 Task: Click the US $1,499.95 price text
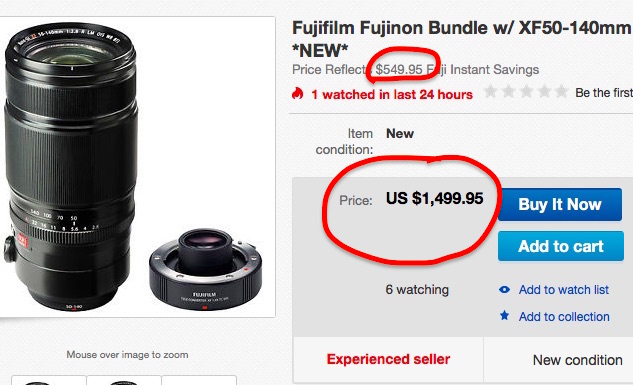click(434, 198)
